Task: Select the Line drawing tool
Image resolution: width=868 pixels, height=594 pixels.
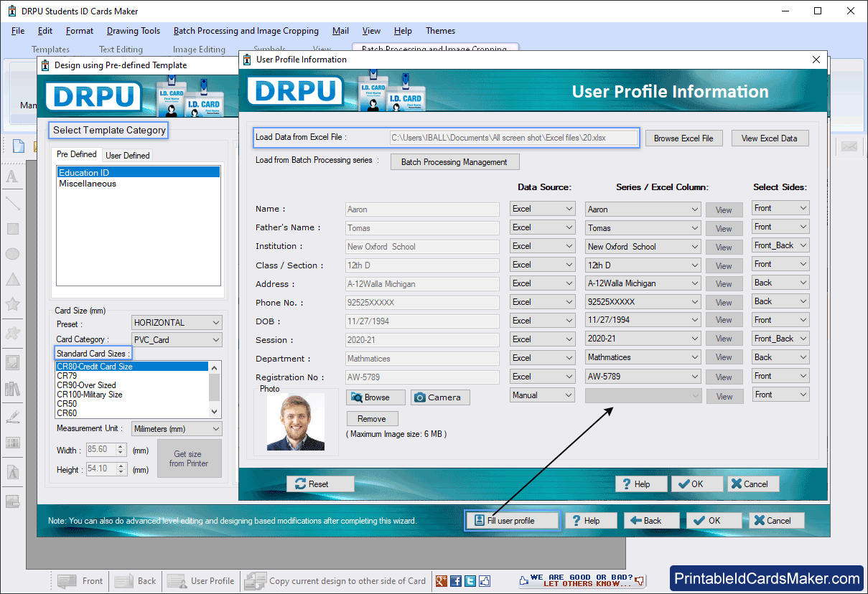Action: (x=12, y=203)
